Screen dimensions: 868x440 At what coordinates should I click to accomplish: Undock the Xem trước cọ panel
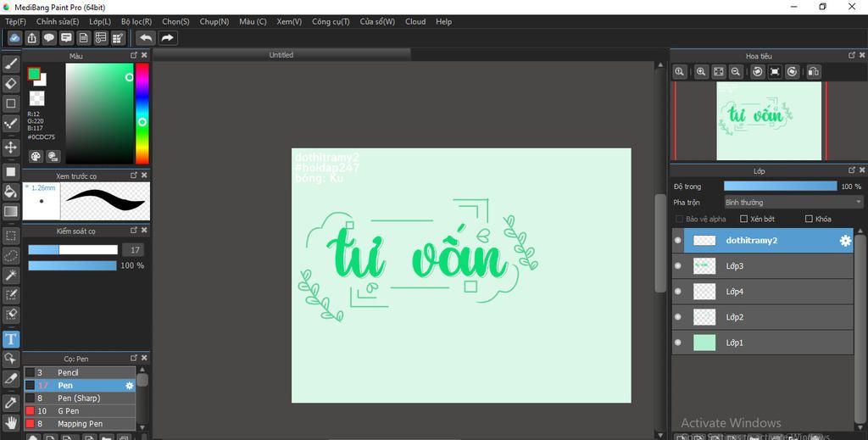click(134, 175)
